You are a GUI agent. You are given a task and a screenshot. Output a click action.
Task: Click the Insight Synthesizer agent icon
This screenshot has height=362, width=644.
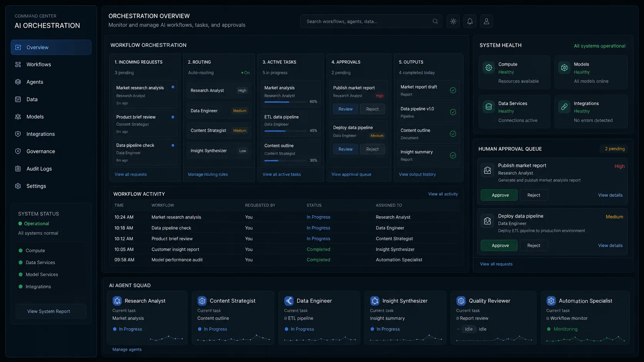coord(375,301)
